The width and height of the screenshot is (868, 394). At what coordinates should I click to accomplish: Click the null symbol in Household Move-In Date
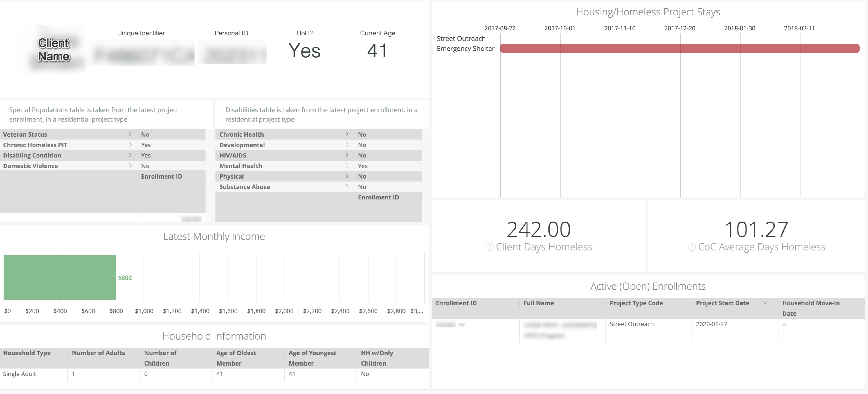(x=784, y=325)
